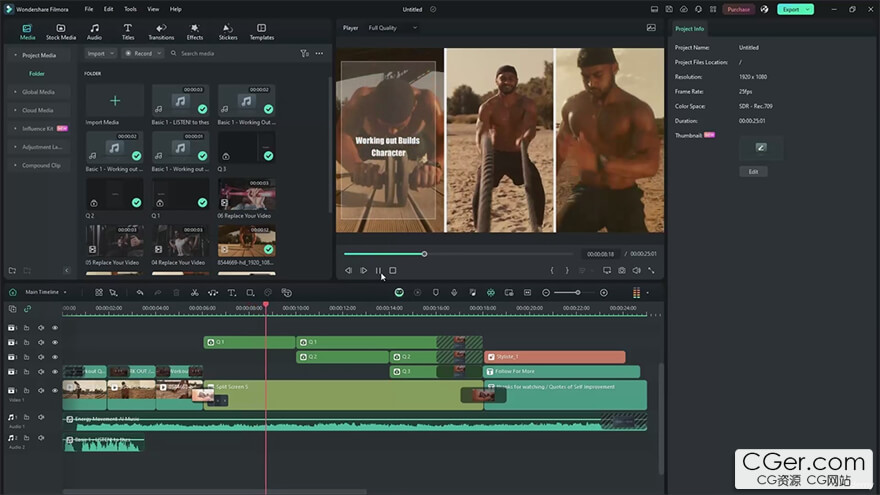Screen dimensions: 880x495
Task: Mute Audio 2 track speaker icon
Action: (41, 438)
